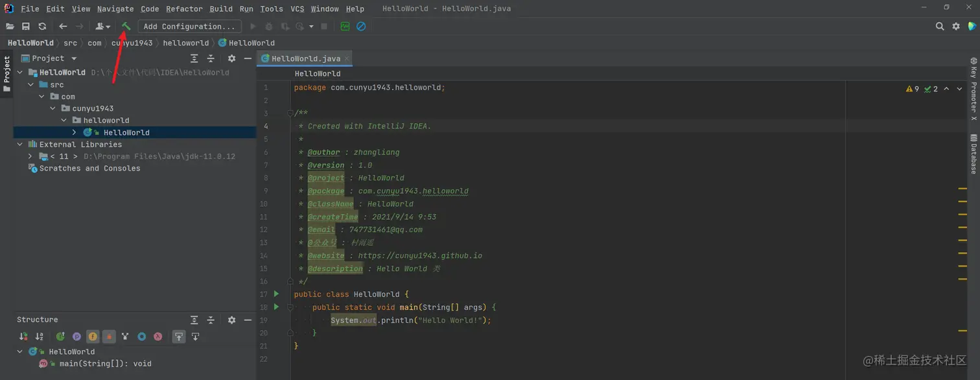Open the Refactor menu

click(184, 9)
